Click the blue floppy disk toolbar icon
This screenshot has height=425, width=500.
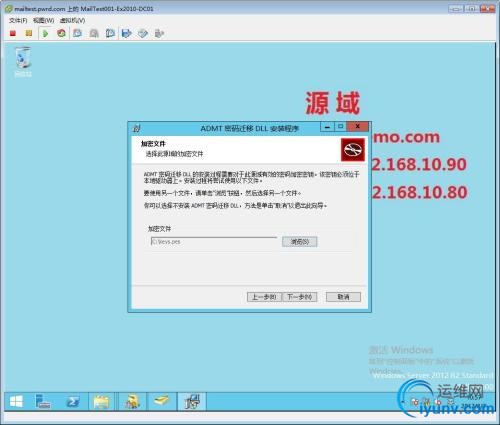point(127,33)
